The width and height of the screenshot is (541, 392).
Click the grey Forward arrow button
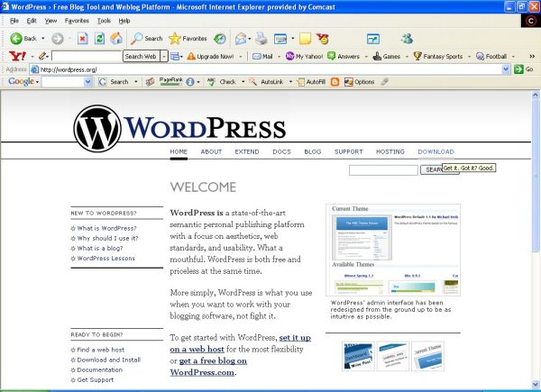coord(58,39)
